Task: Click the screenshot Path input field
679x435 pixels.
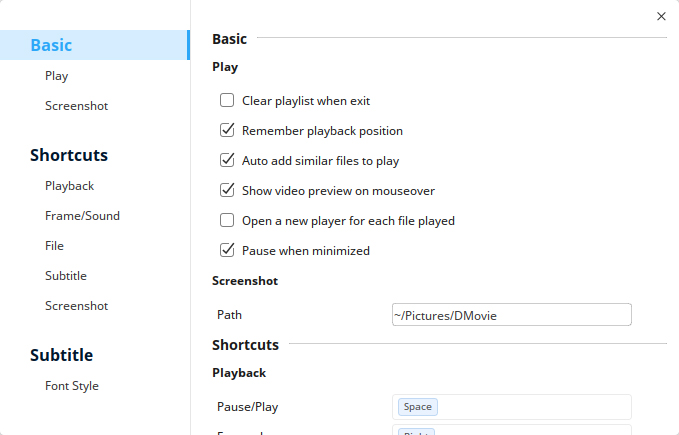Action: point(512,315)
